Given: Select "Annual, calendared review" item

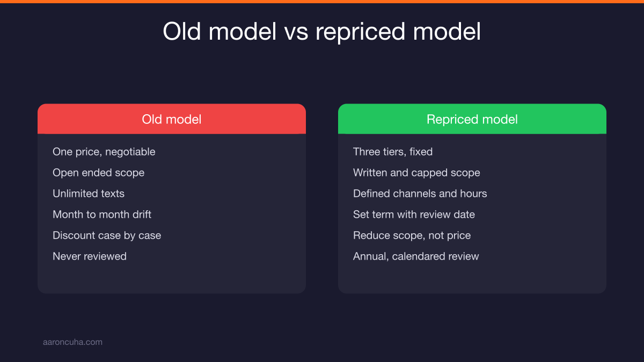Looking at the screenshot, I should [x=416, y=256].
